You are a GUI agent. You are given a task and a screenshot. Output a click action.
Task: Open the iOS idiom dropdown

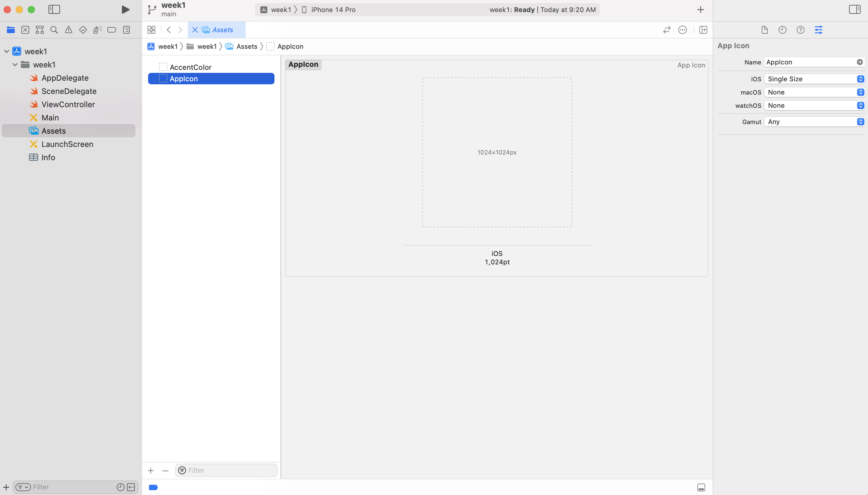tap(814, 79)
